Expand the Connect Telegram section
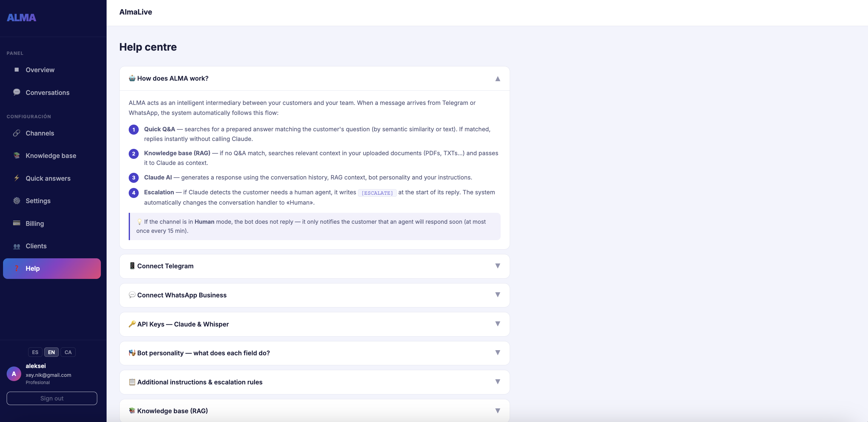 coord(497,266)
